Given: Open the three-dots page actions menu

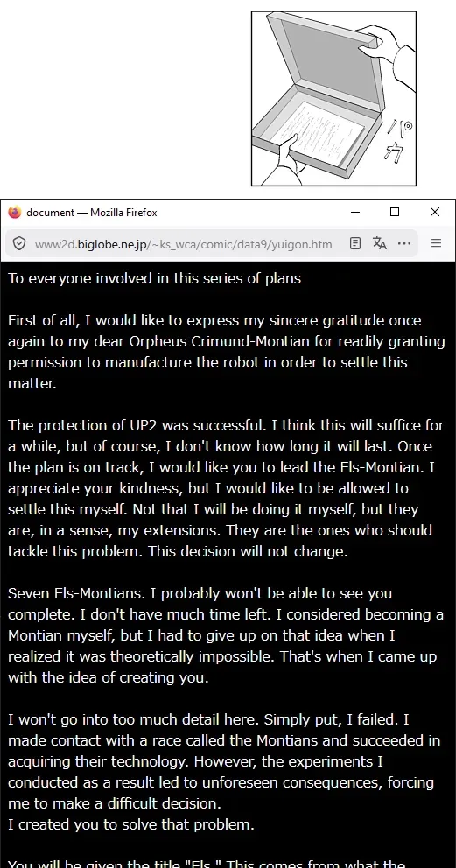Looking at the screenshot, I should pos(404,243).
